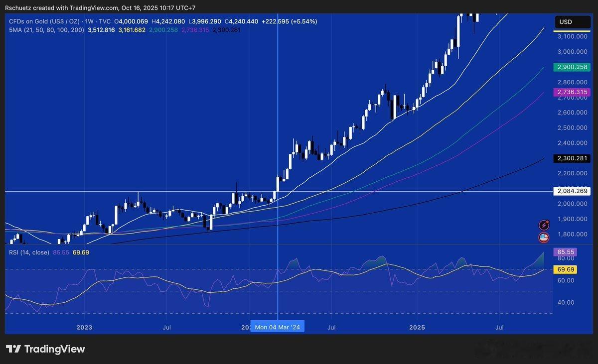Click the low value L3,996.290
The height and width of the screenshot is (364, 598).
click(x=205, y=21)
